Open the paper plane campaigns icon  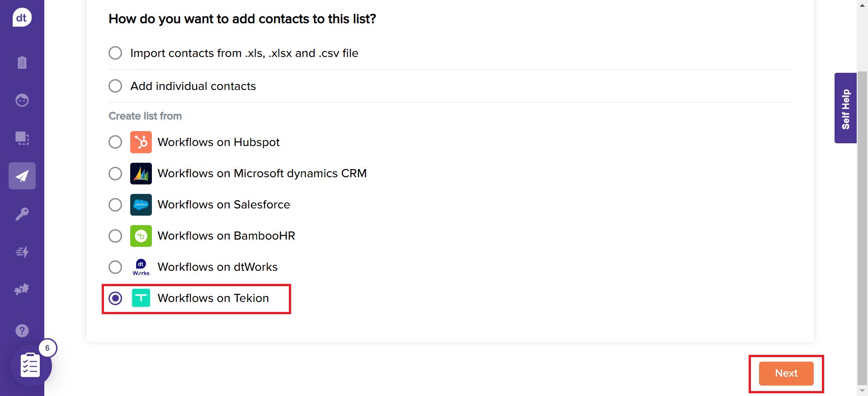click(22, 176)
